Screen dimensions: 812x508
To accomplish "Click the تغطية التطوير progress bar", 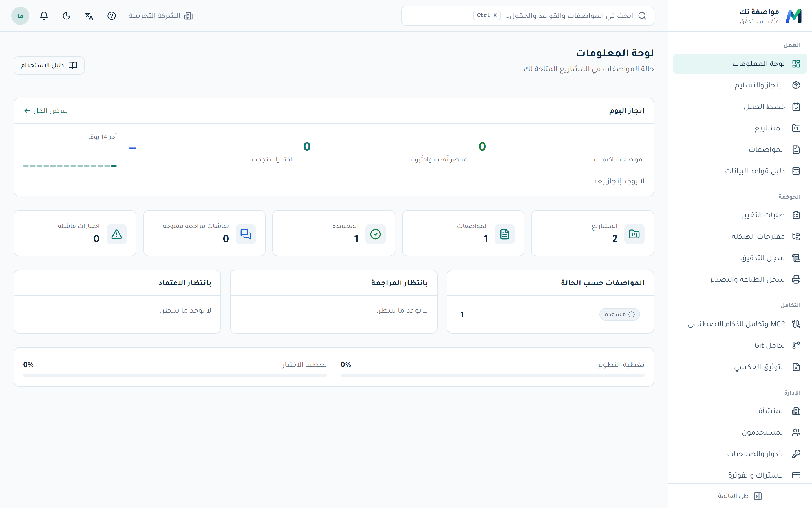I will (492, 375).
